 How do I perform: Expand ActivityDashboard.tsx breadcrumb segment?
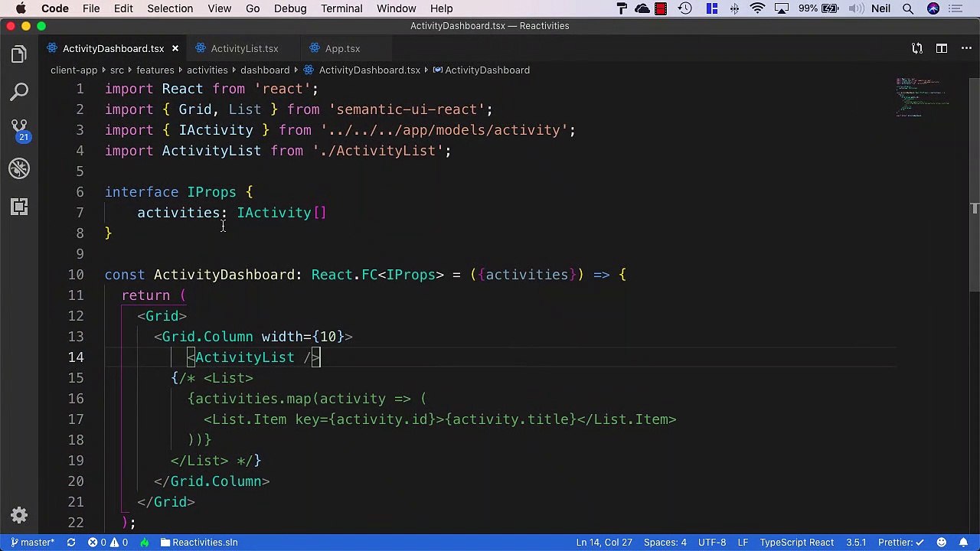tap(362, 70)
